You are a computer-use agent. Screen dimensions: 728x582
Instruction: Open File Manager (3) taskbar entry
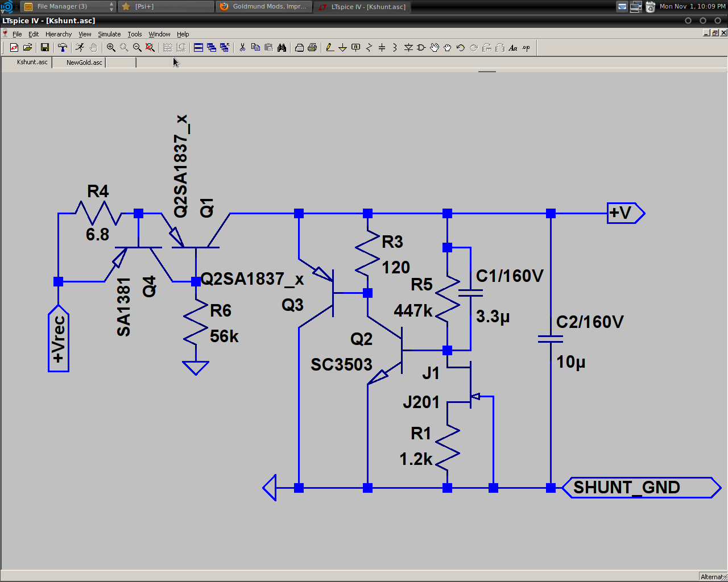(68, 6)
